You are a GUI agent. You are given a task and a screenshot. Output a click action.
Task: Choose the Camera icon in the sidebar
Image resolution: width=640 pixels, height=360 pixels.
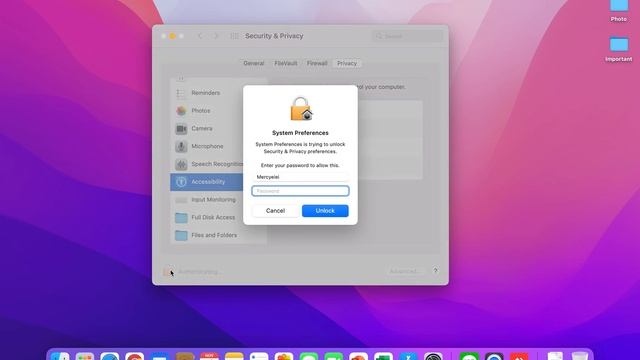pyautogui.click(x=181, y=129)
